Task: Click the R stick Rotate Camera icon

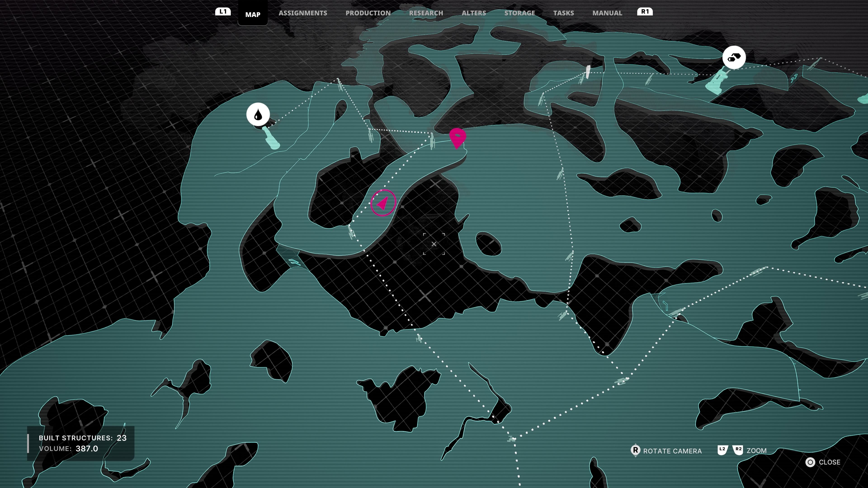Action: point(635,450)
